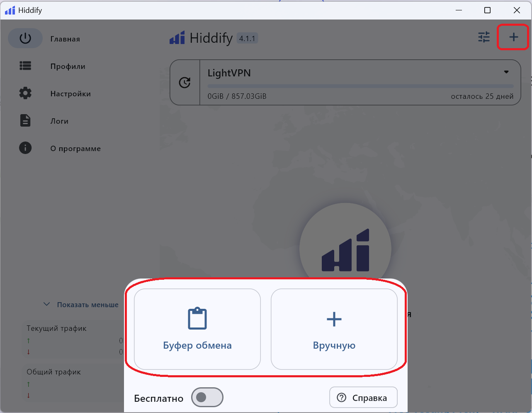This screenshot has width=532, height=413.
Task: Click the clipboard icon in Буфер обмена card
Action: pyautogui.click(x=197, y=318)
